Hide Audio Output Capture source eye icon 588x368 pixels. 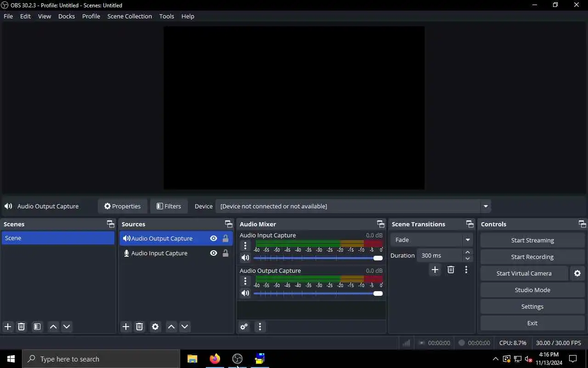(214, 238)
